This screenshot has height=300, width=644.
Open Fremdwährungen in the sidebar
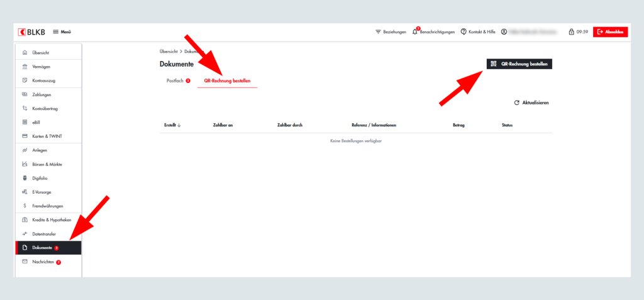pyautogui.click(x=48, y=206)
